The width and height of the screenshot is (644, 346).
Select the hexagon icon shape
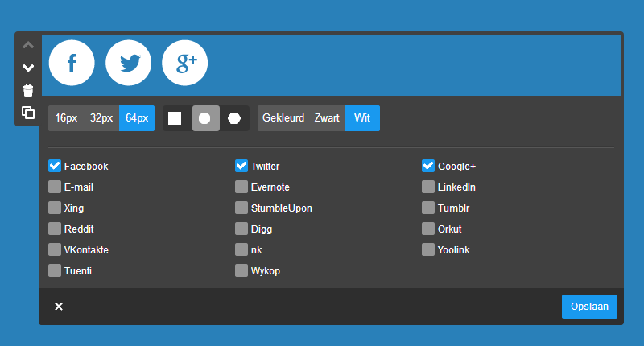point(234,118)
